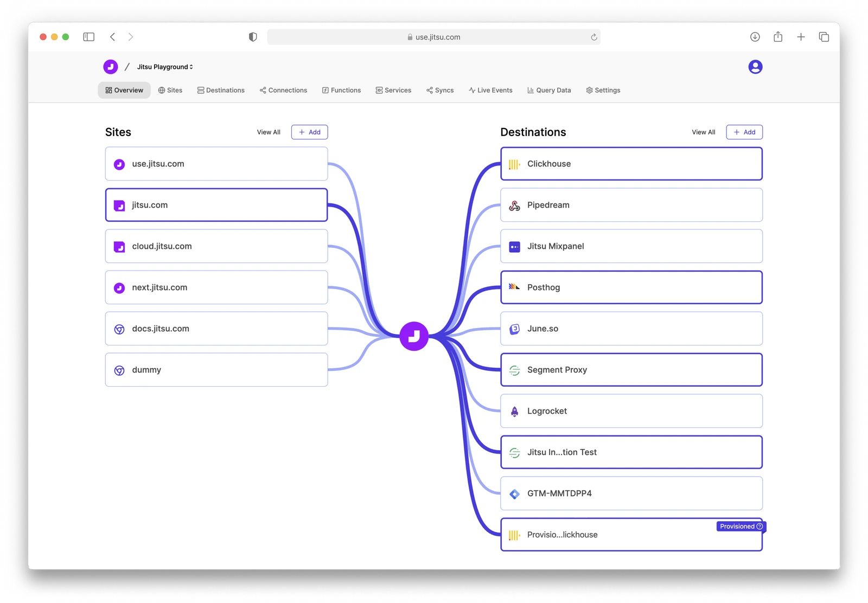This screenshot has width=868, height=603.
Task: Add a new destination
Action: point(744,132)
